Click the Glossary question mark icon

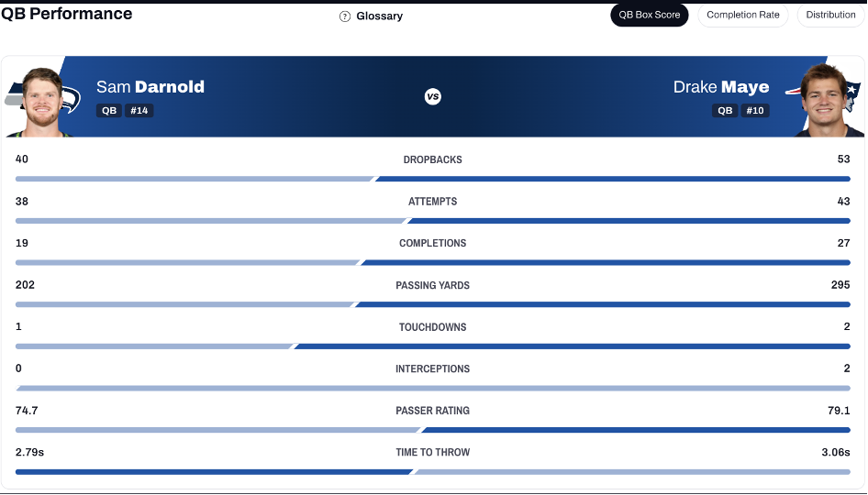(344, 16)
